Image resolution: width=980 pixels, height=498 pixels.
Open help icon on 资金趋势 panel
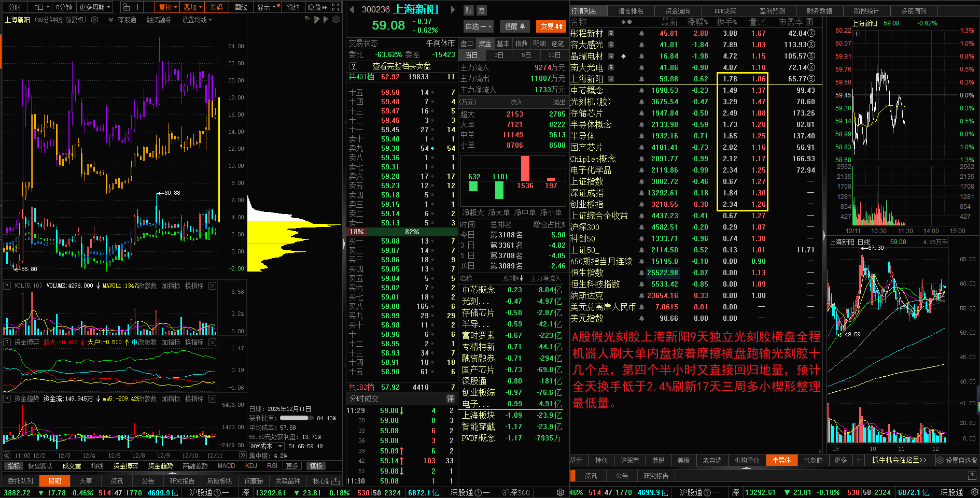pos(7,399)
